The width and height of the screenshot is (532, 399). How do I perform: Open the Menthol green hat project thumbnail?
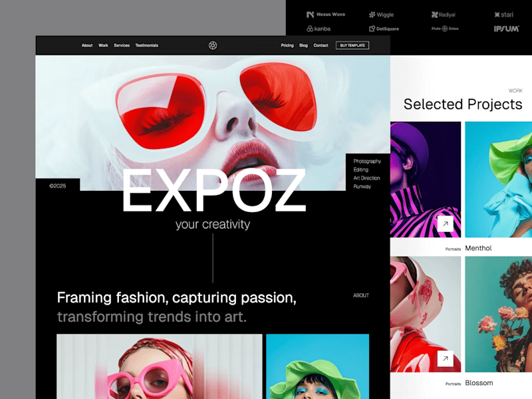tap(498, 180)
